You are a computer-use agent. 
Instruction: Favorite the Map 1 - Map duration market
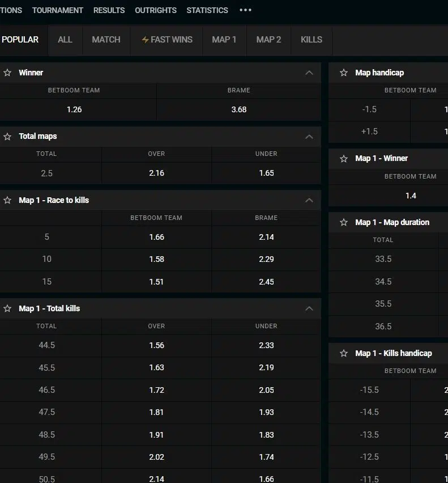(x=344, y=222)
